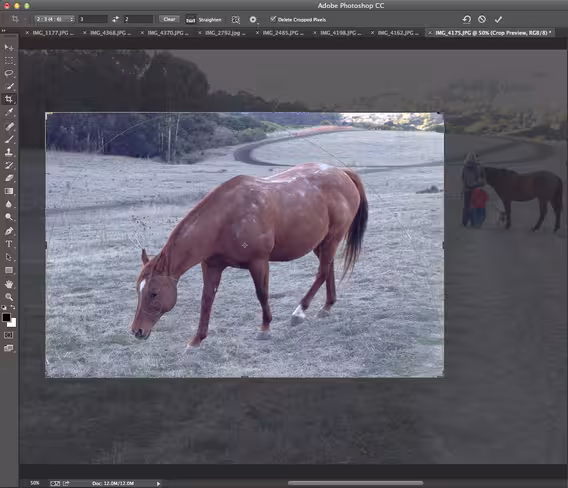Open crop additional options gear menu
Viewport: 568px width, 488px height.
253,20
